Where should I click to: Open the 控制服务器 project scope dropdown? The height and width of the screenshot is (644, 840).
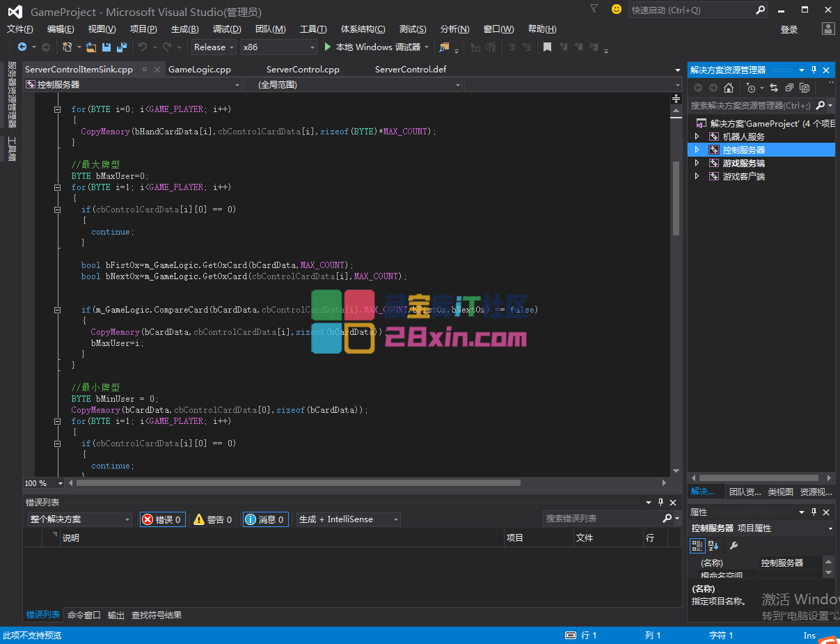tap(132, 84)
